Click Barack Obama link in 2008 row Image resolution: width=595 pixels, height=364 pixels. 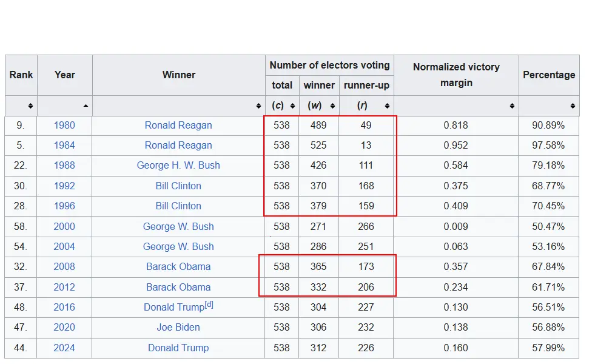coord(178,266)
